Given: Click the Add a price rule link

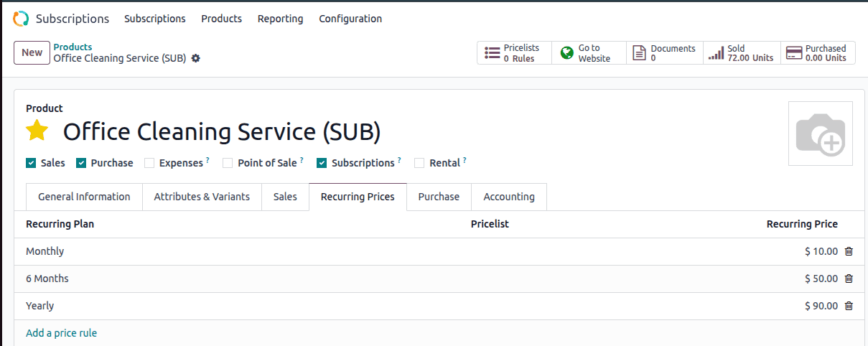Looking at the screenshot, I should click(61, 333).
